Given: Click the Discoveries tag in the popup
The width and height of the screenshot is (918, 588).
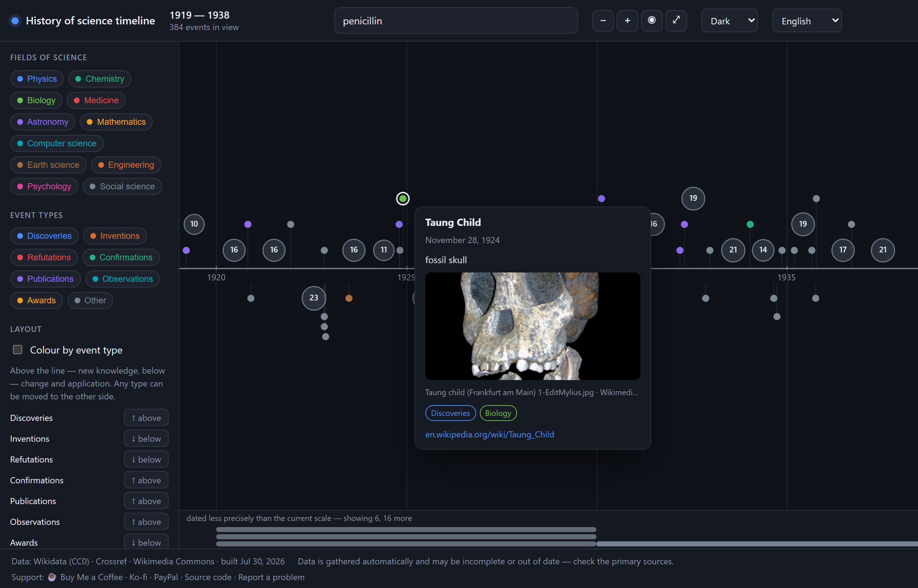Looking at the screenshot, I should (451, 413).
